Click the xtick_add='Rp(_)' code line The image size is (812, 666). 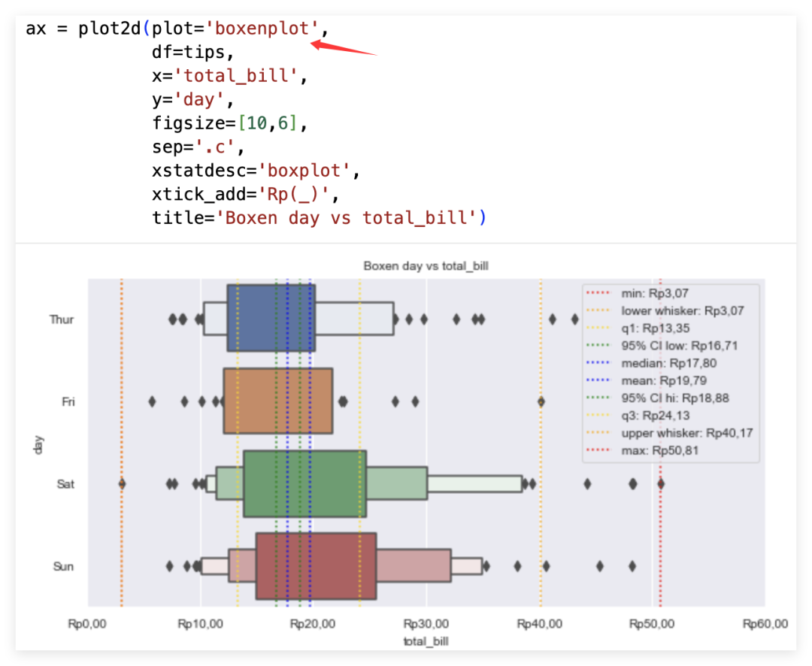[245, 194]
